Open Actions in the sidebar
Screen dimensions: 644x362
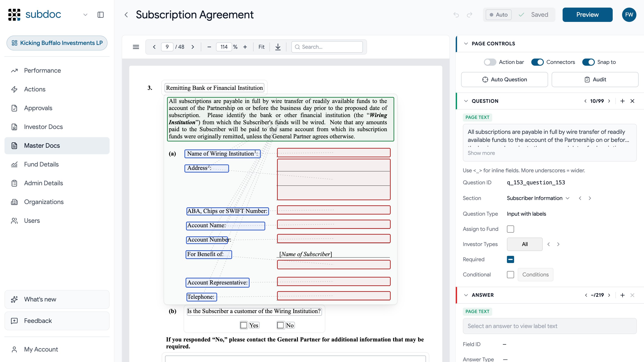click(57, 89)
